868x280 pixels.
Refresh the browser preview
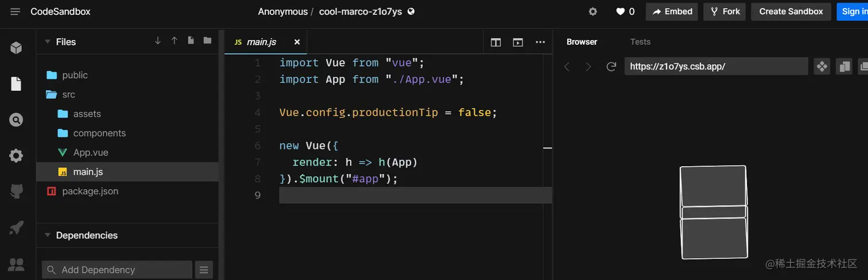pyautogui.click(x=611, y=67)
